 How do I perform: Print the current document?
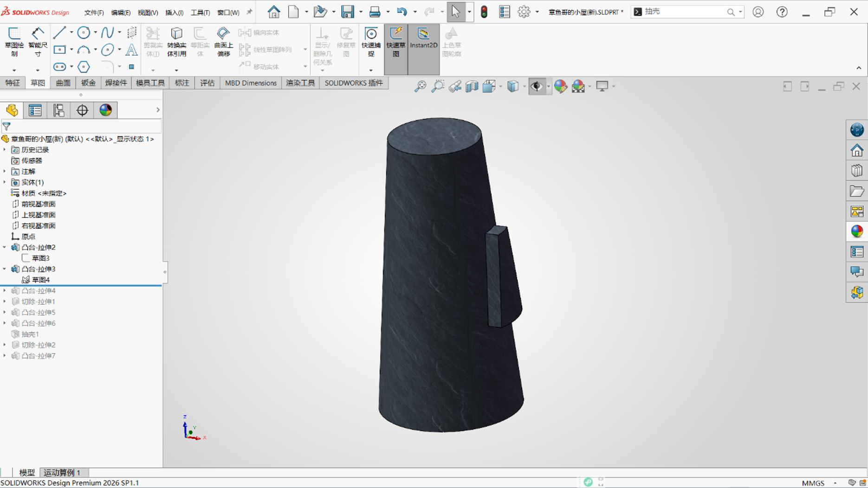click(375, 12)
